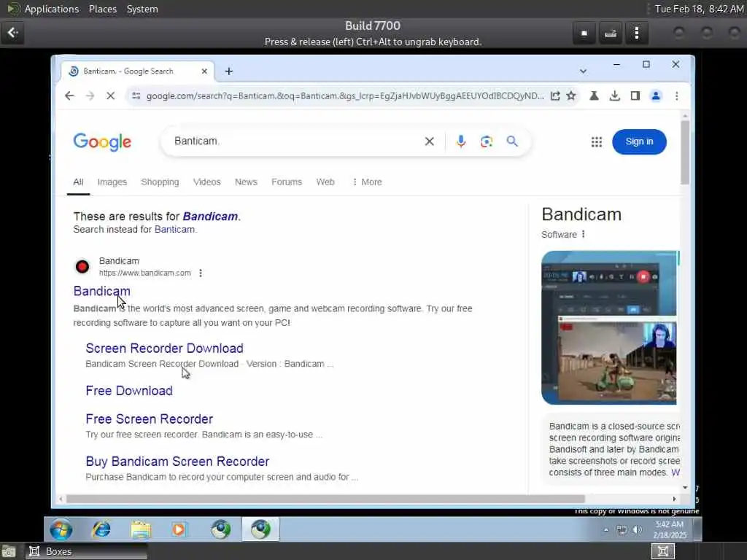Click the Chrome extension icon beside star
The height and width of the screenshot is (560, 747).
pos(594,96)
